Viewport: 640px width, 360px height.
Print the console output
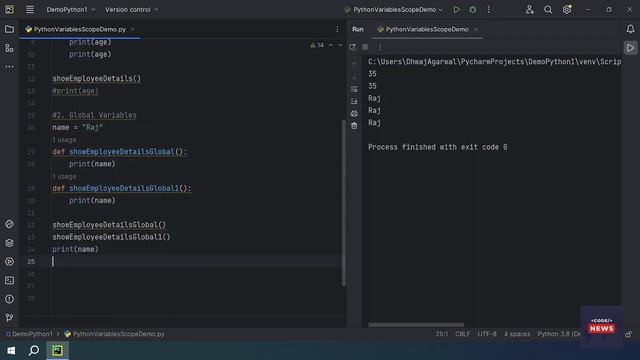(x=354, y=113)
